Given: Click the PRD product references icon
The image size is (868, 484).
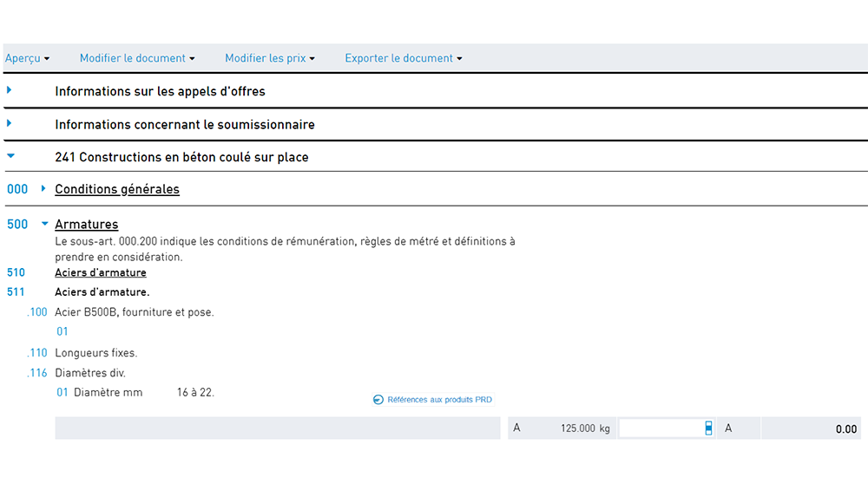Looking at the screenshot, I should (x=378, y=399).
